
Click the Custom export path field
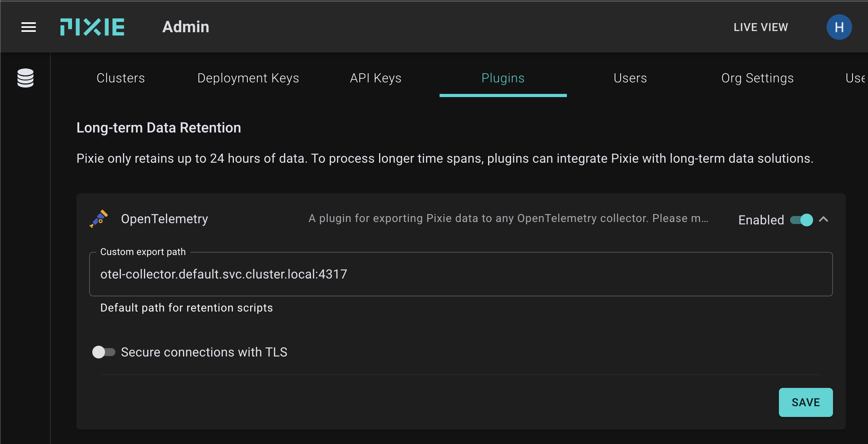461,274
